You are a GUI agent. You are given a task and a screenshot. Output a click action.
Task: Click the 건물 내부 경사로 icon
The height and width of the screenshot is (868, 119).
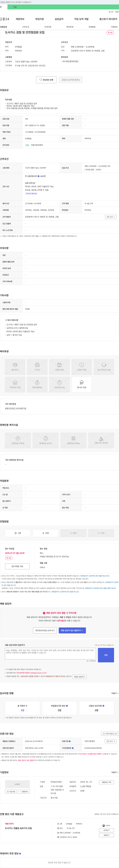(x=101, y=440)
